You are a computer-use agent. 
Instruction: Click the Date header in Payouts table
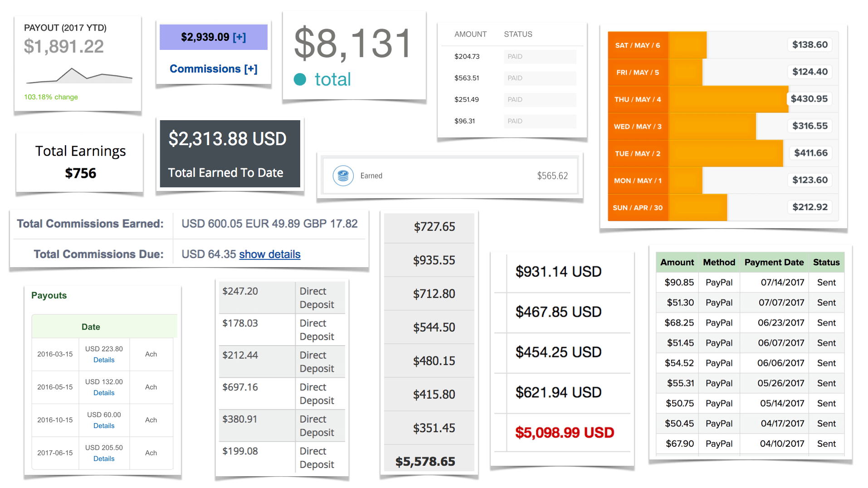pos(91,327)
